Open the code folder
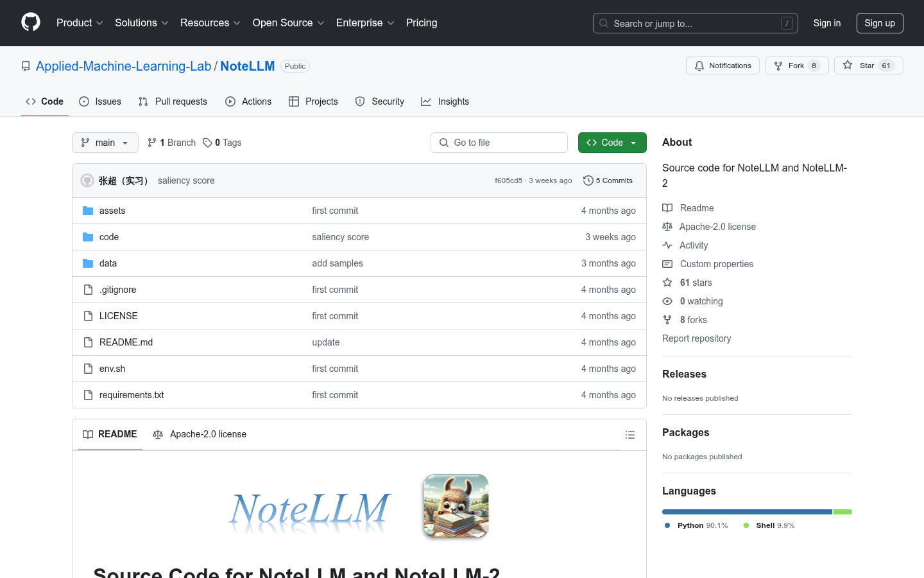This screenshot has height=578, width=924. tap(109, 237)
